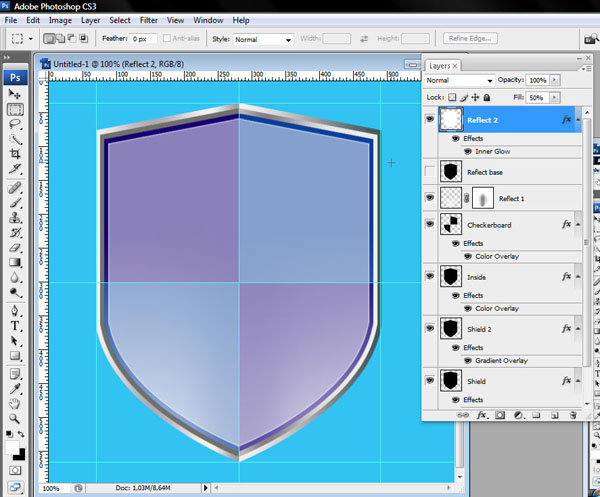Screen dimensions: 600x497
Task: Toggle the Anti-alias checkbox
Action: (x=166, y=38)
